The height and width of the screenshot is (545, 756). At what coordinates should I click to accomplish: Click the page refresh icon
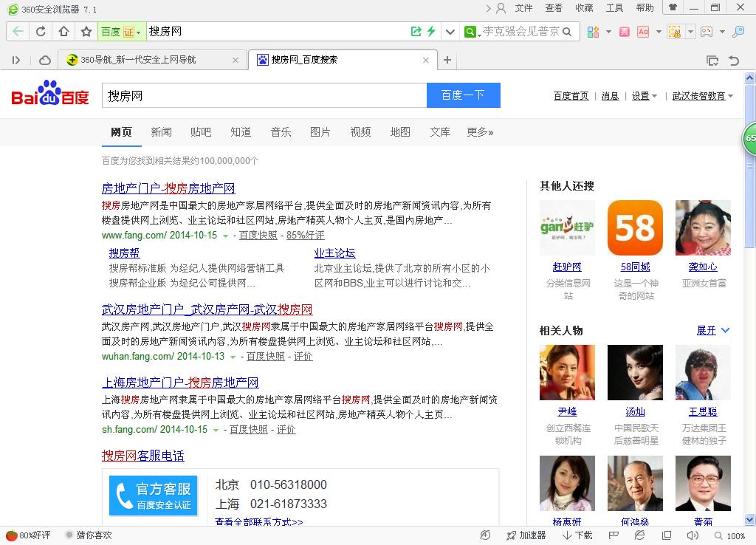[x=41, y=32]
